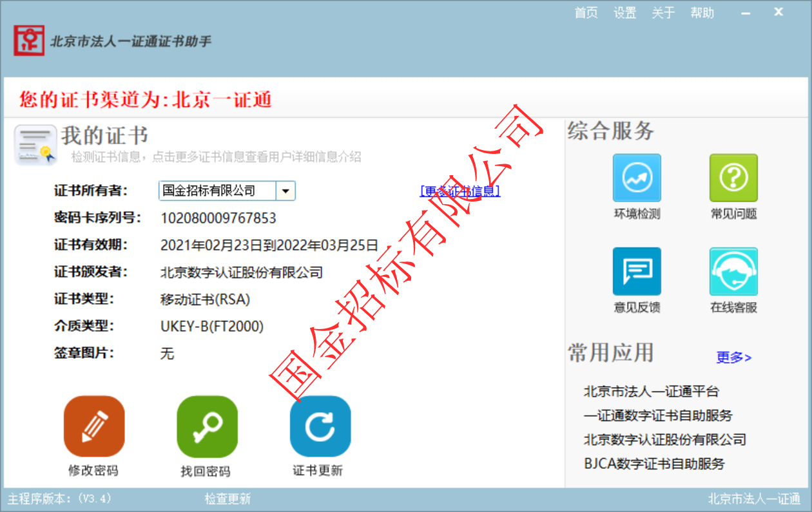Open 找回密码 green key icon
Image resolution: width=812 pixels, height=512 pixels.
207,426
